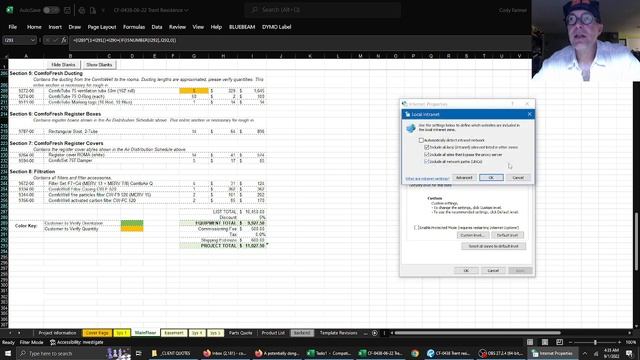640x360 pixels.
Task: Click Reset all zones to default level
Action: click(x=493, y=246)
